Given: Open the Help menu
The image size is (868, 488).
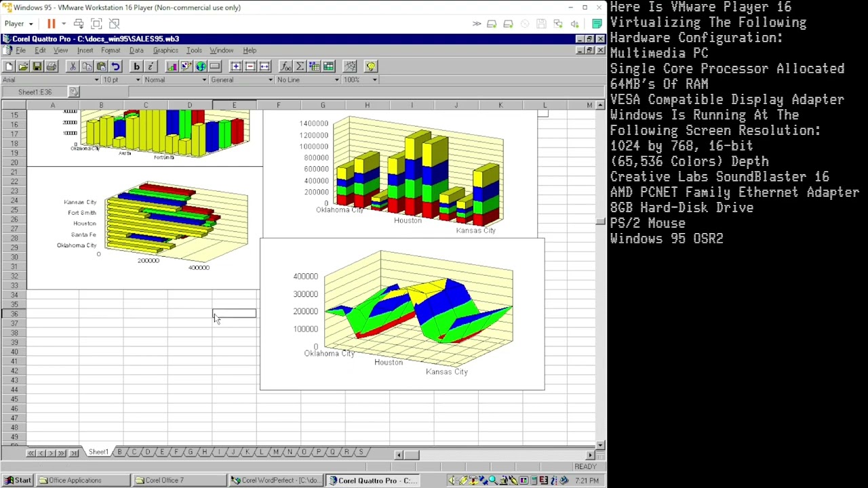Looking at the screenshot, I should point(250,51).
